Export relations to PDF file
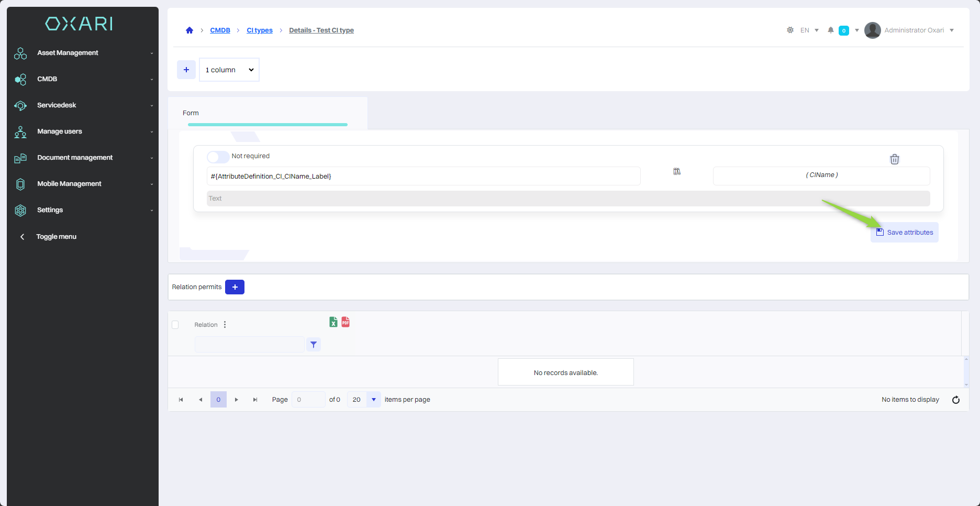The width and height of the screenshot is (980, 506). (x=346, y=322)
